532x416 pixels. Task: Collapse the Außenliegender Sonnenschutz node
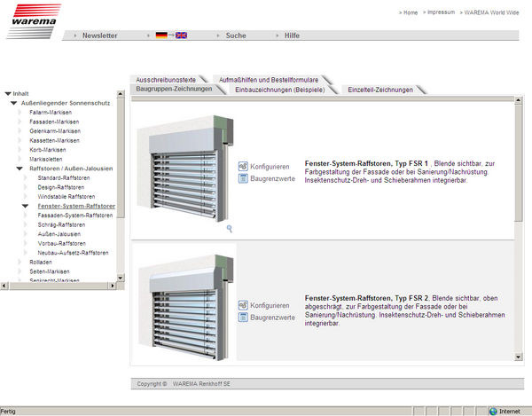tap(14, 103)
